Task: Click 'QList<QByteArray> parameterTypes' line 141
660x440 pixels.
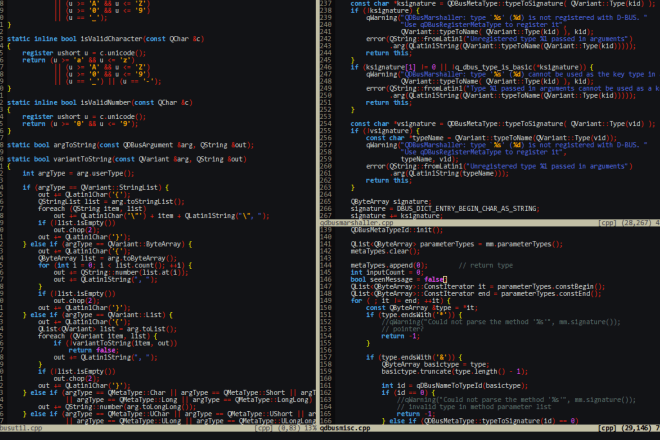Action: pyautogui.click(x=457, y=244)
